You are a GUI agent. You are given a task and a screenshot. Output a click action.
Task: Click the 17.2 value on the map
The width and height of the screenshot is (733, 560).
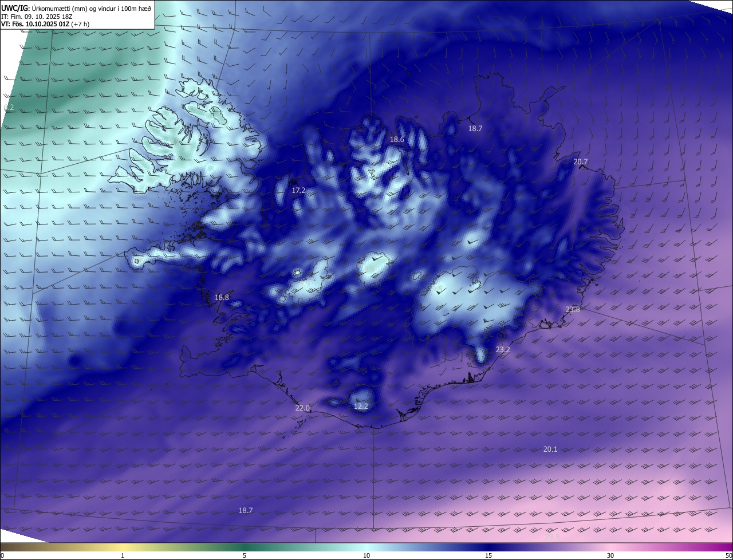pos(298,191)
